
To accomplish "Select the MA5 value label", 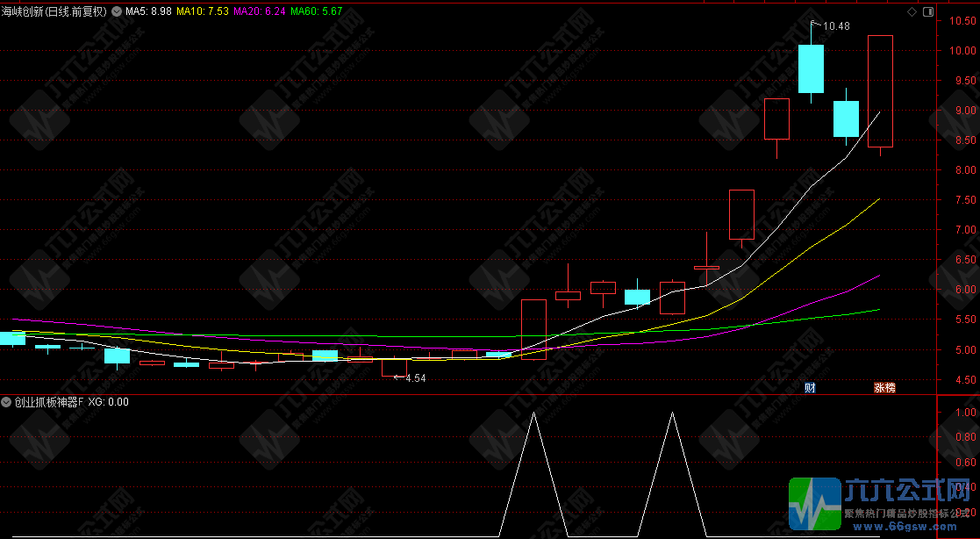I will click(148, 12).
